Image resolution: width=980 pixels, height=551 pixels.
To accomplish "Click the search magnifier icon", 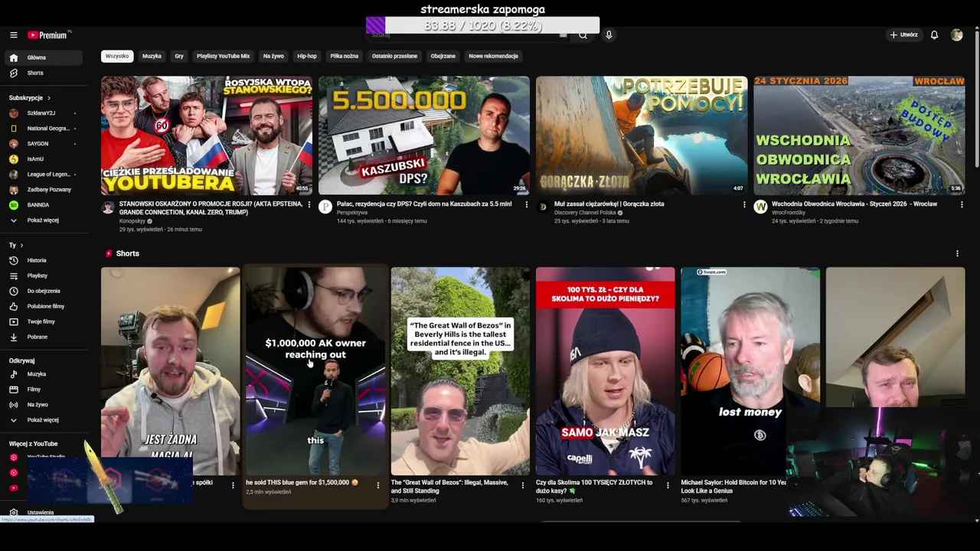I will [583, 35].
